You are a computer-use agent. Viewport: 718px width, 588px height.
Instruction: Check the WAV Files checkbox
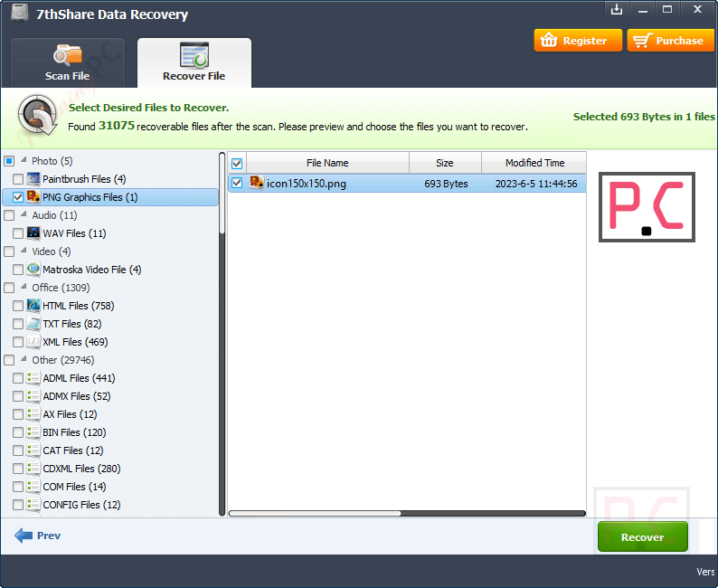(x=18, y=233)
